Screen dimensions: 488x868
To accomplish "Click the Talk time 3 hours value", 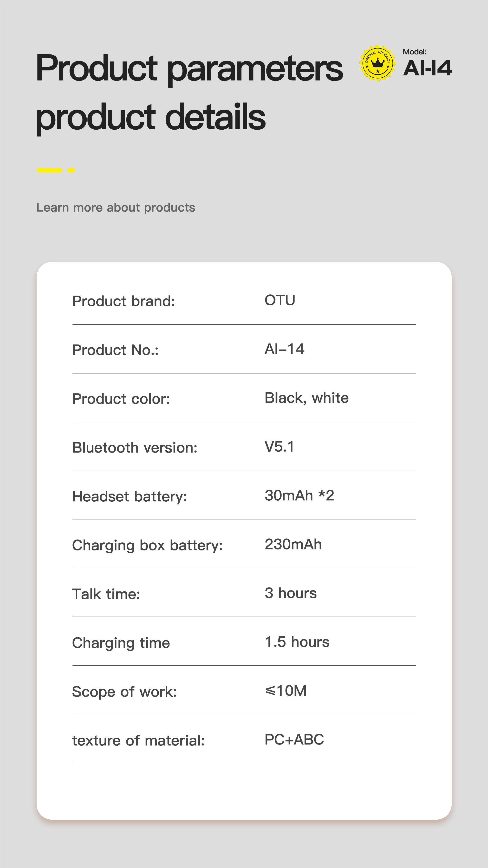I will tap(290, 593).
